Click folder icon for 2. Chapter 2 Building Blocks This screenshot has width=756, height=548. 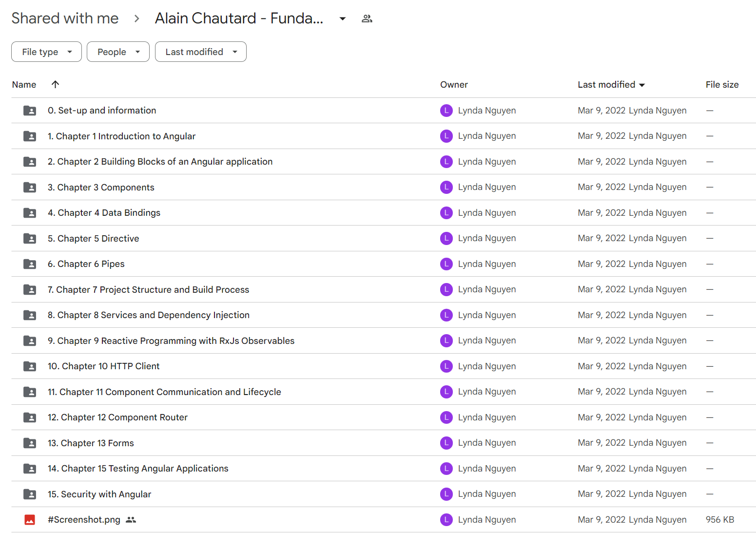(x=30, y=162)
